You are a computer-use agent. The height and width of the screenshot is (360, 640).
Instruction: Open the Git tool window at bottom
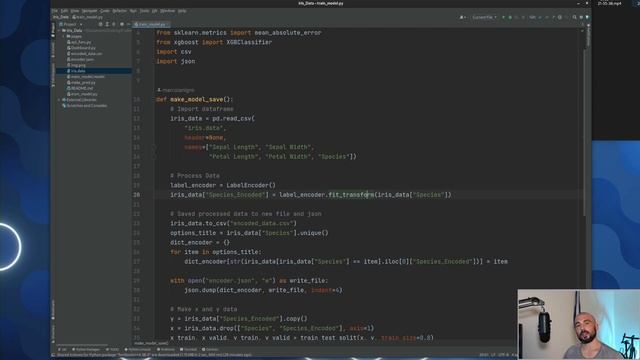click(x=63, y=349)
